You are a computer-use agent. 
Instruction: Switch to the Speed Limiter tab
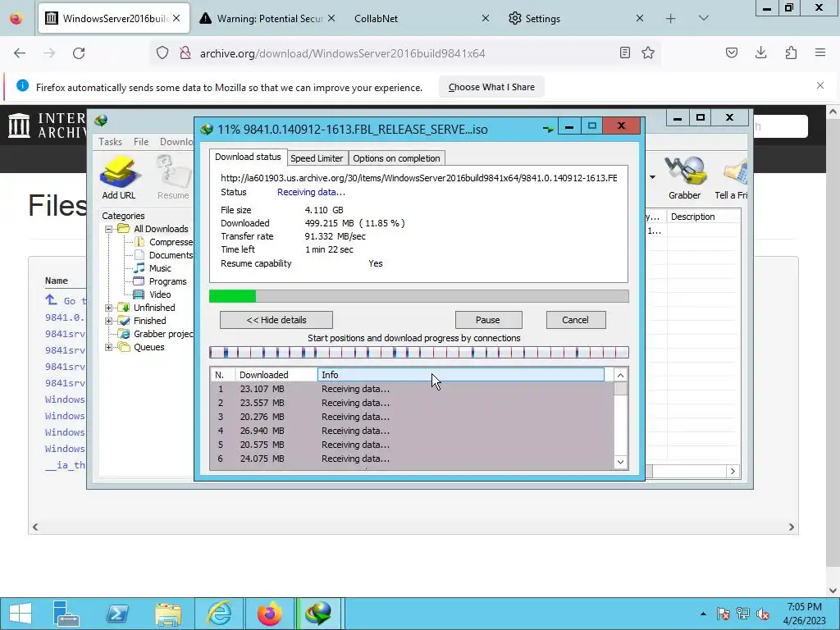pos(317,158)
